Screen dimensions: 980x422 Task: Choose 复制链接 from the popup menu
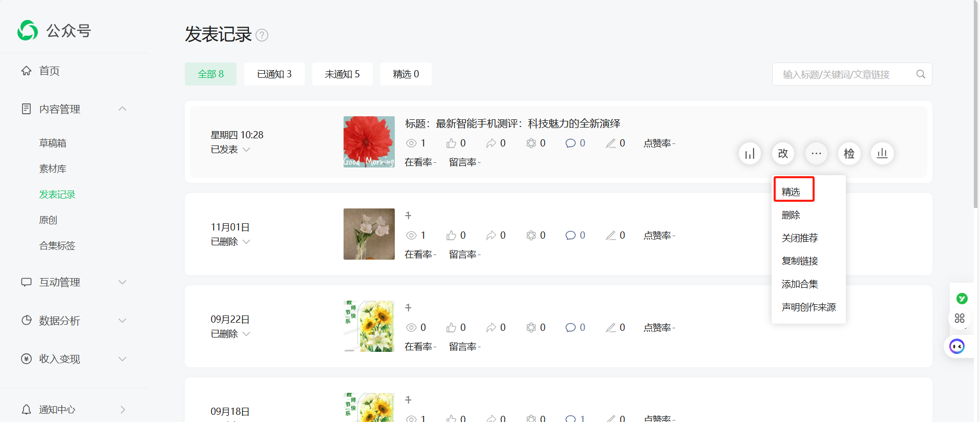(x=800, y=261)
